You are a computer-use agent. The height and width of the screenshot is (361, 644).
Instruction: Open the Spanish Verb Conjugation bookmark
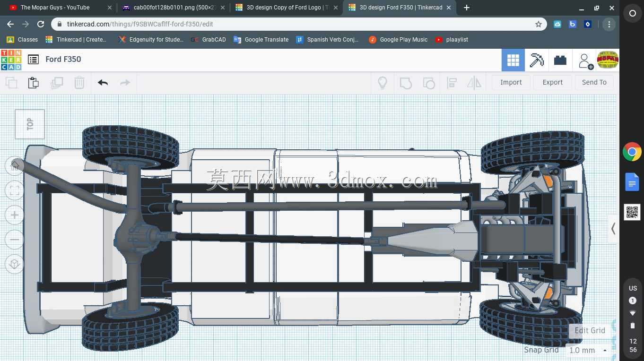click(x=327, y=40)
